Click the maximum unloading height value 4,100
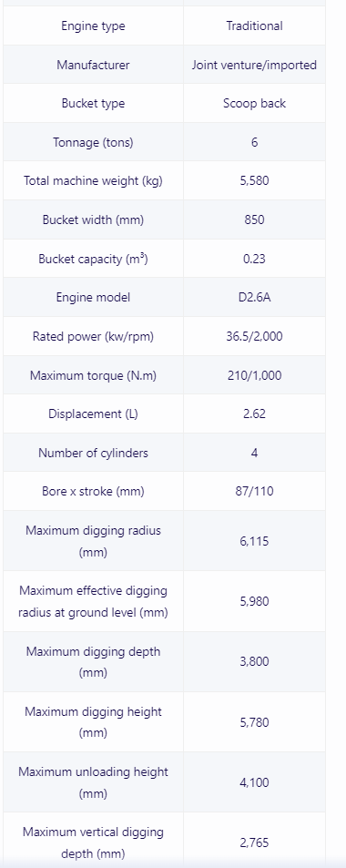 pyautogui.click(x=254, y=782)
